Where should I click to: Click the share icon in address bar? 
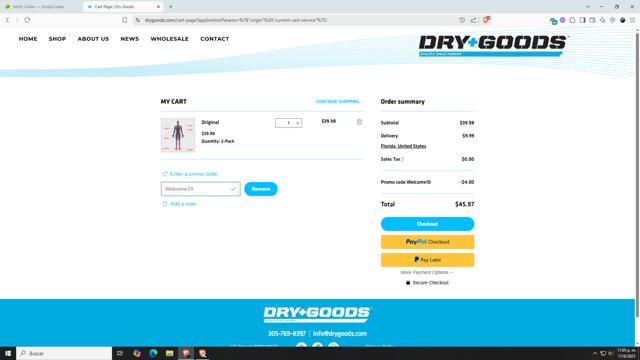click(473, 20)
